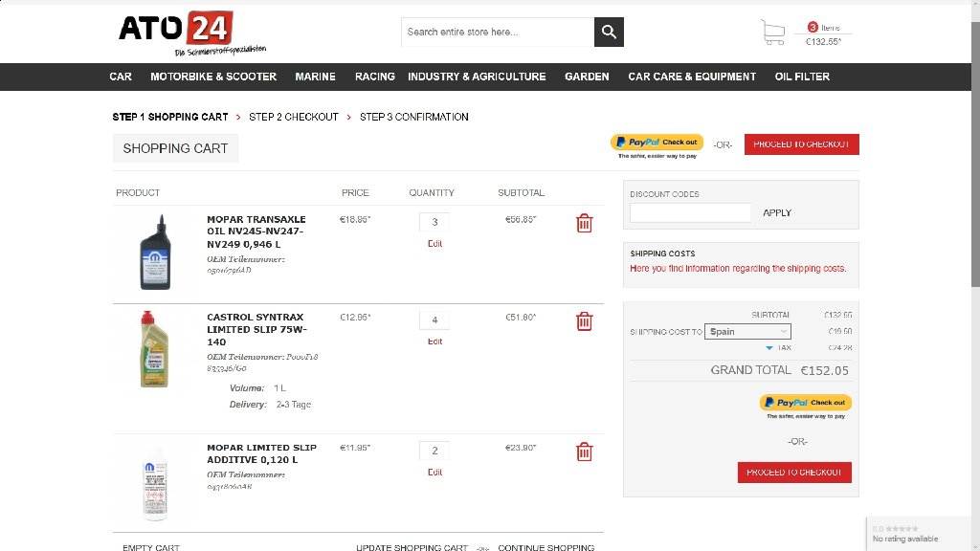The image size is (980, 551).
Task: Open Castrol Syntrax Limited Slip product title
Action: [x=256, y=329]
